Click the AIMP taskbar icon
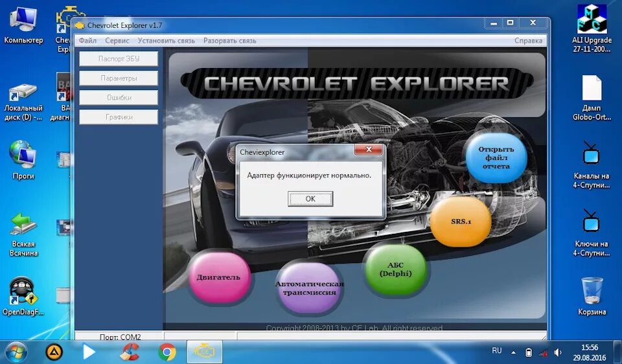Screen dimensions: 622x364 [x=54, y=352]
